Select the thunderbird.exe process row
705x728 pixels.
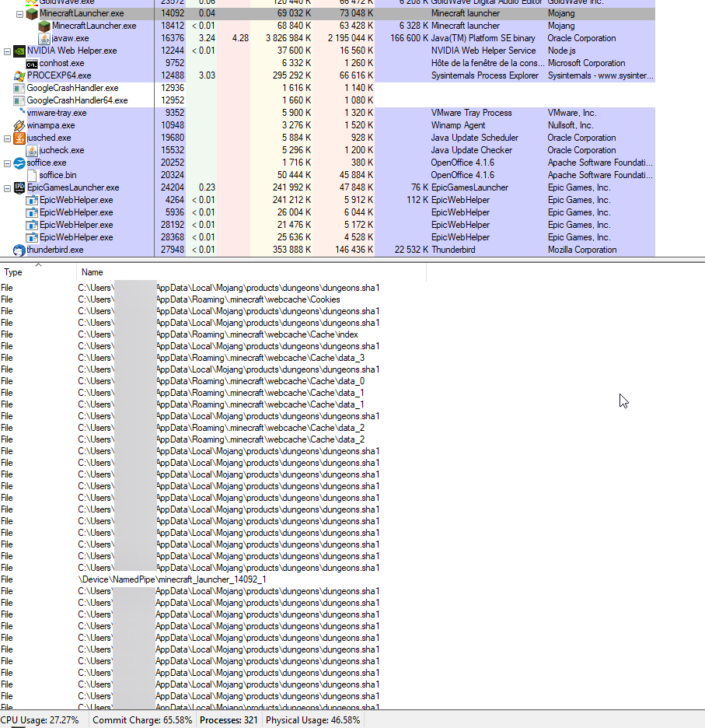click(x=327, y=250)
